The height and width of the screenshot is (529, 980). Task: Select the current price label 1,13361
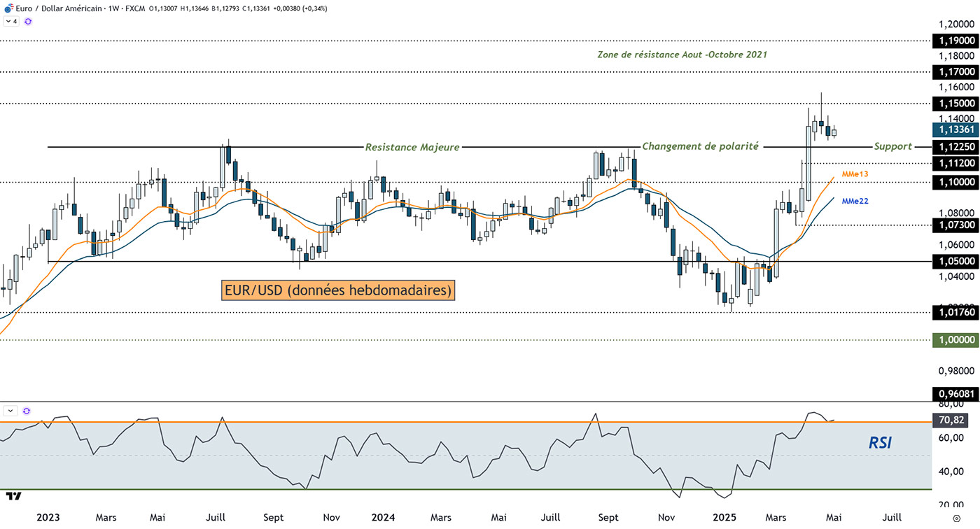point(955,129)
